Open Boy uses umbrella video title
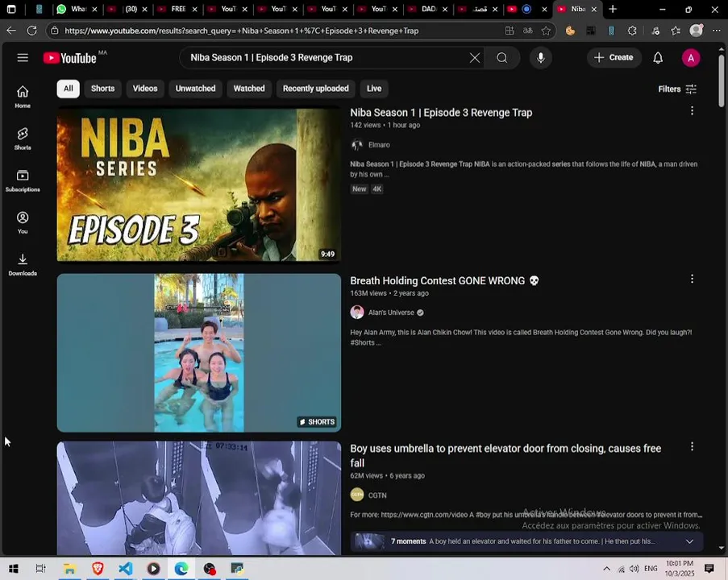Screen dimensions: 728x580 505,456
